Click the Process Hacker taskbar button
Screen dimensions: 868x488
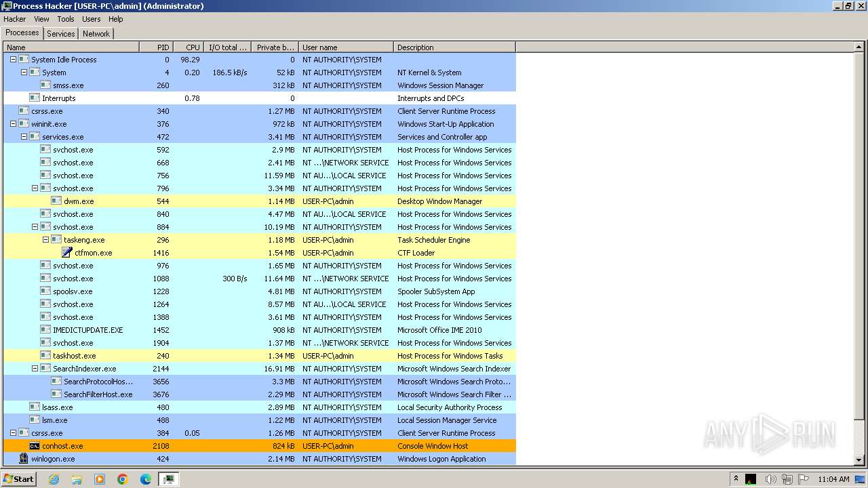pos(168,479)
